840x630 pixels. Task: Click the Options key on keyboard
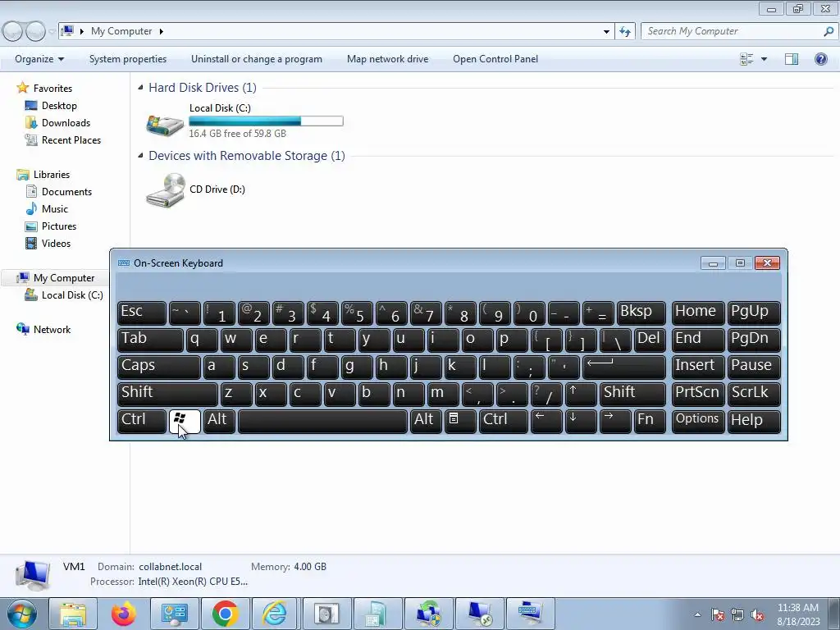pos(697,421)
